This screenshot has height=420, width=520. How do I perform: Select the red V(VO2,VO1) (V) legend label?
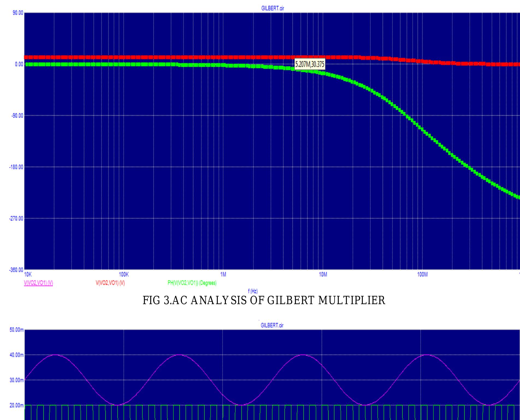[110, 283]
